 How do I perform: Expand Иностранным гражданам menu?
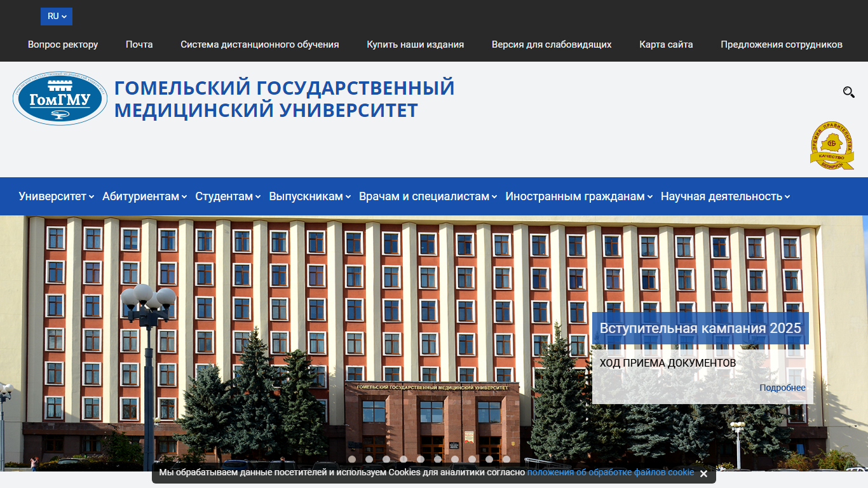point(579,196)
